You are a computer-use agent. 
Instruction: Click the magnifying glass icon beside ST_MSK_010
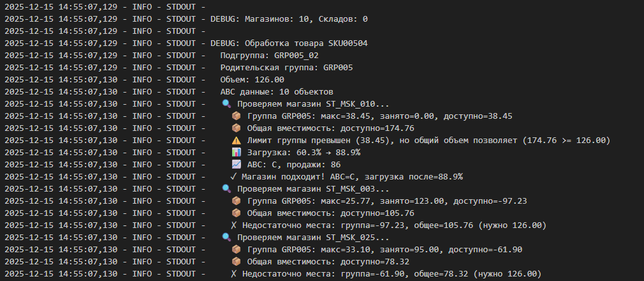226,103
